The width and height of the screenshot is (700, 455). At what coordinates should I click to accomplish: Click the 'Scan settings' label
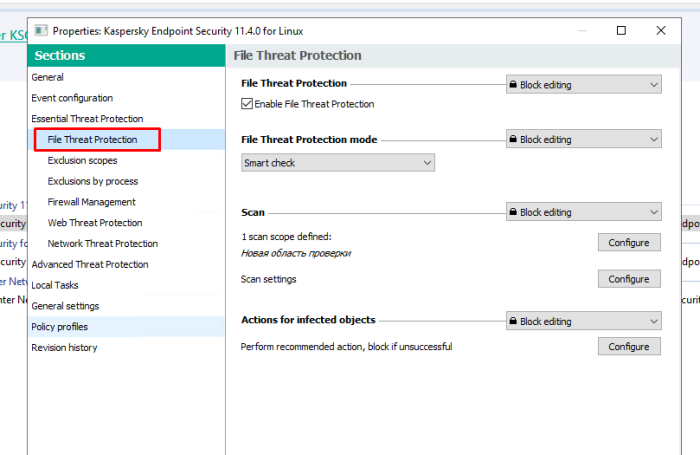point(268,279)
